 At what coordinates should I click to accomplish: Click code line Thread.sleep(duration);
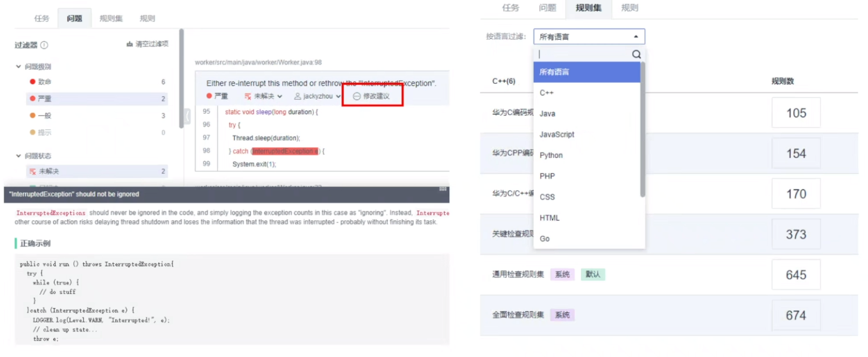[266, 138]
